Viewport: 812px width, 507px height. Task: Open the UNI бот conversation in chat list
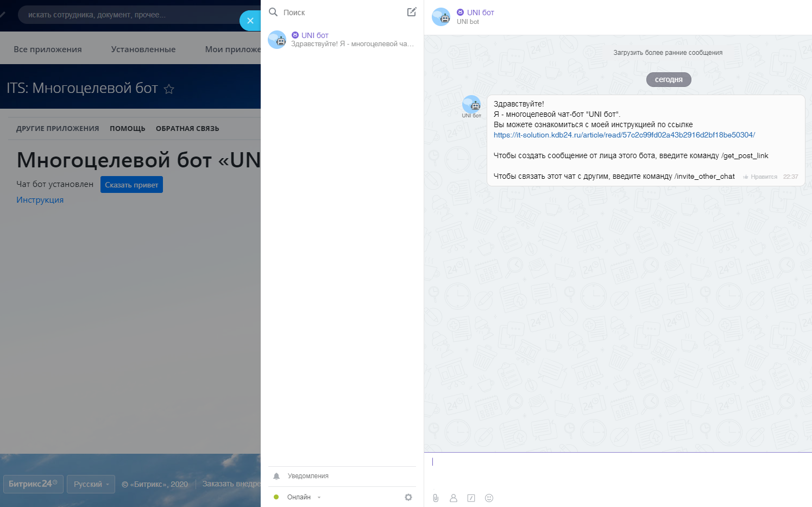tap(342, 40)
